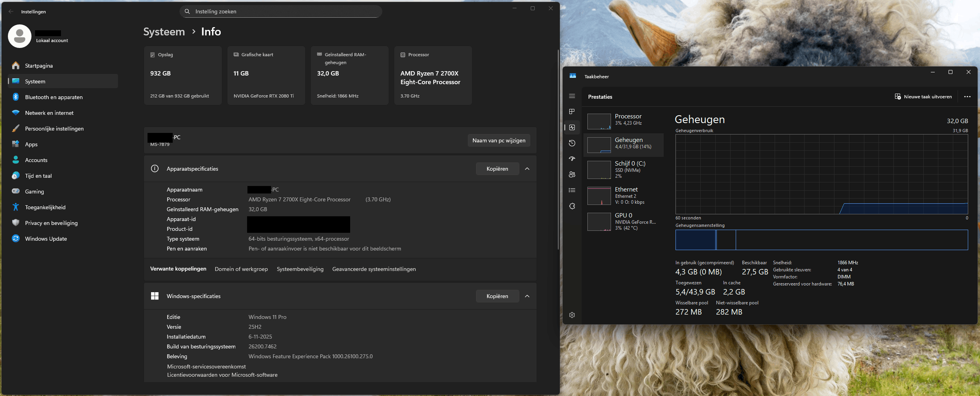Click the Windows Update sync icon
Viewport: 980px width, 396px height.
pos(16,238)
